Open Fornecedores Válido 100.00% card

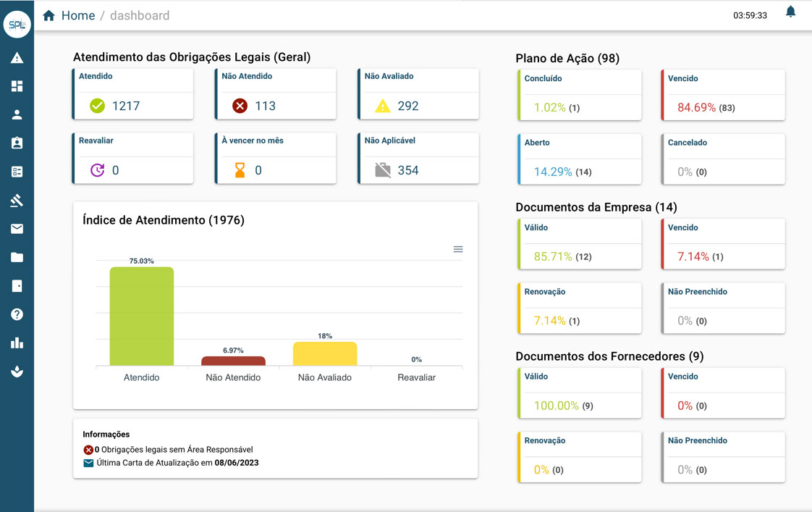pos(580,393)
